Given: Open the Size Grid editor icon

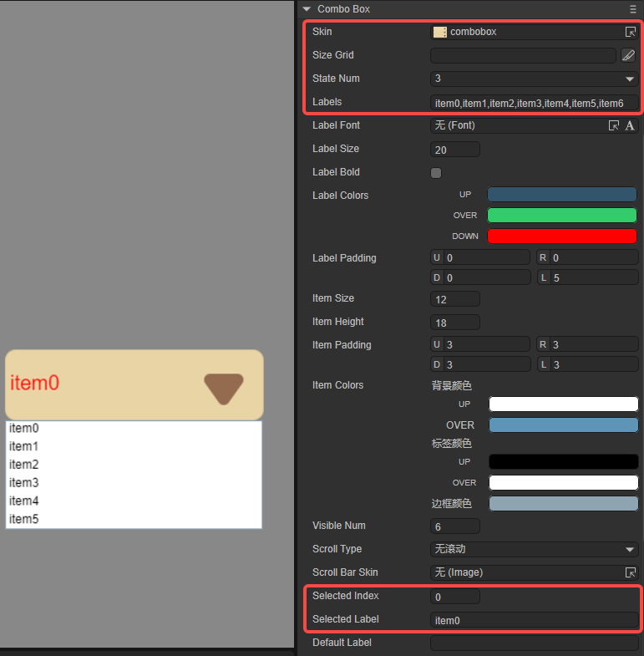Looking at the screenshot, I should pos(628,55).
